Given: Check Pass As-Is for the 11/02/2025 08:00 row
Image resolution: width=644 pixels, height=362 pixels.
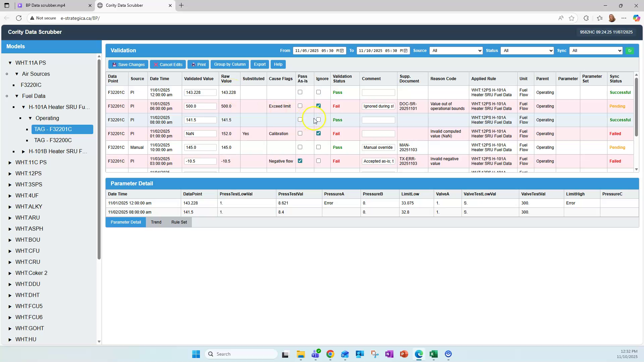Looking at the screenshot, I should click(x=300, y=119).
